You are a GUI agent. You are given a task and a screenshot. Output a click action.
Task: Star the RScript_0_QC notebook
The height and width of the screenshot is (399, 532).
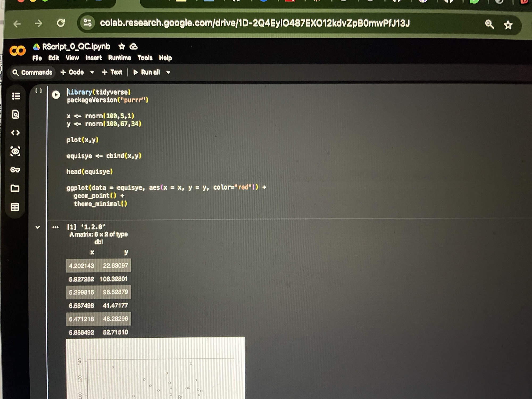[x=122, y=47]
